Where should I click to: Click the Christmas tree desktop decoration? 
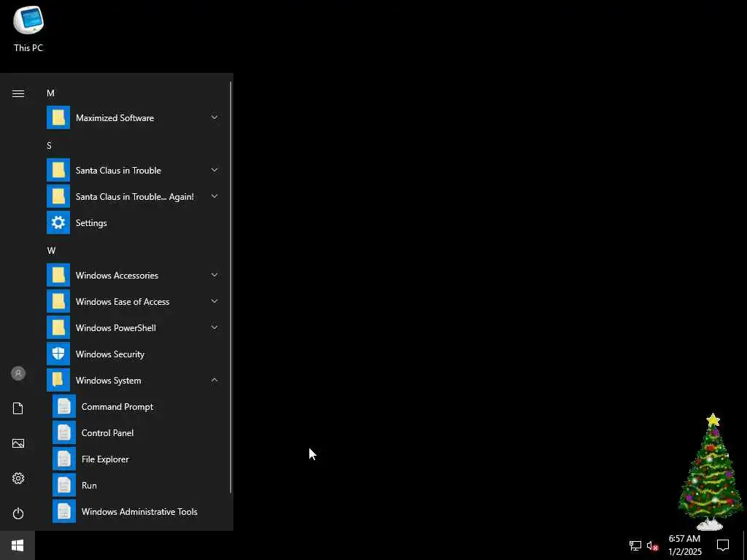tap(711, 472)
